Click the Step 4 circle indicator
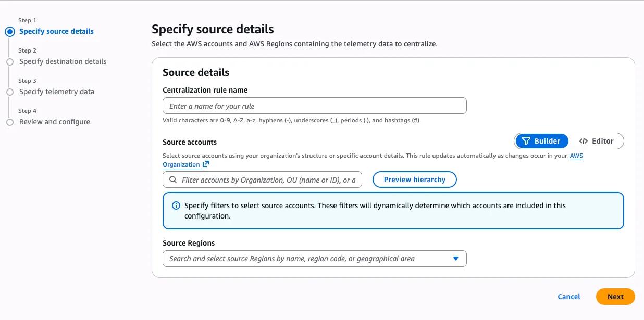This screenshot has height=320, width=644. [9, 122]
